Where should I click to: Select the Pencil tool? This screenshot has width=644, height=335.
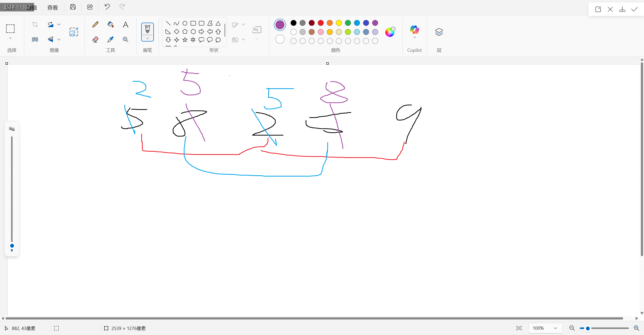(95, 24)
